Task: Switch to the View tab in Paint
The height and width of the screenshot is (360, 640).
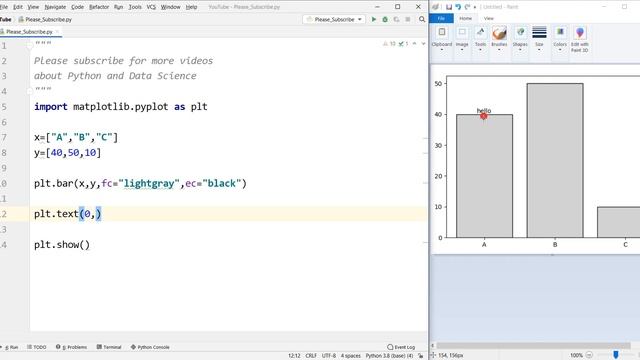Action: (489, 18)
